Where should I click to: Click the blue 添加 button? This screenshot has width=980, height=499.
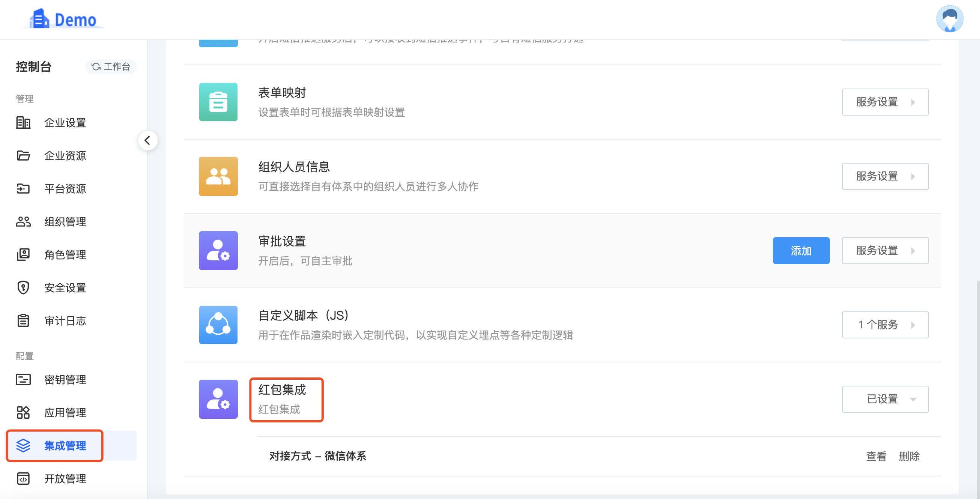click(x=801, y=251)
